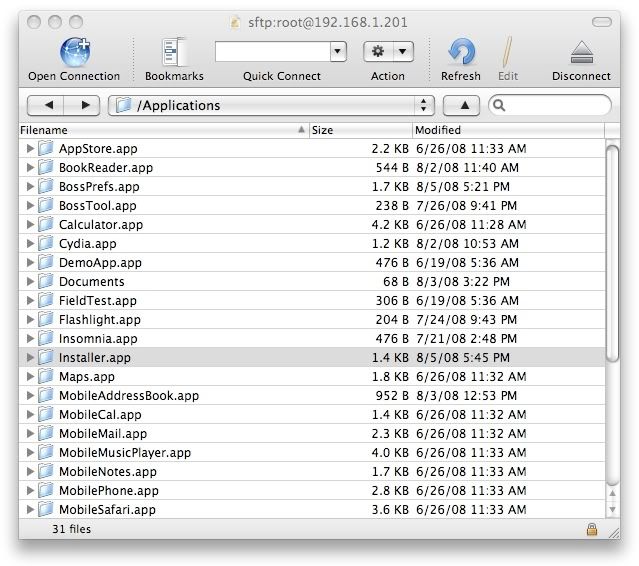The height and width of the screenshot is (566, 639).
Task: Open the Quick Connect dropdown arrow
Action: pos(338,51)
